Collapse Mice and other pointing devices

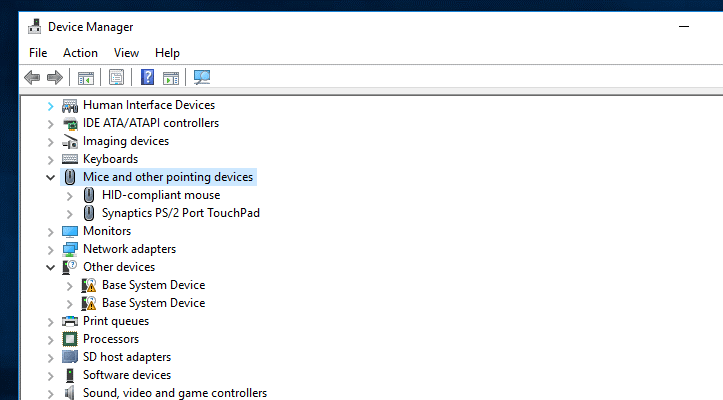point(51,177)
